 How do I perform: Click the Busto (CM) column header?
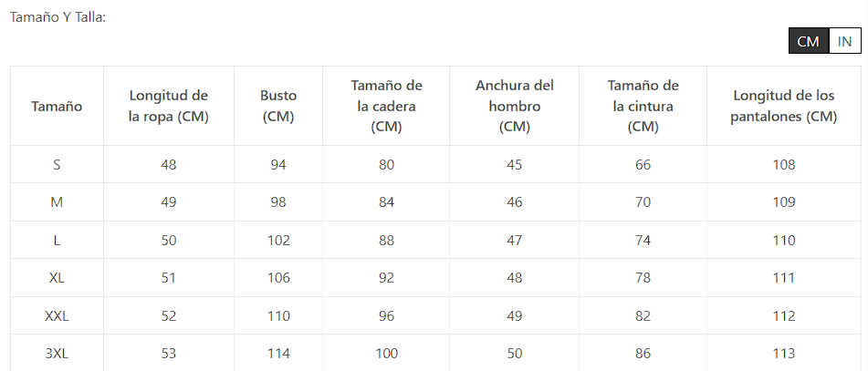278,106
